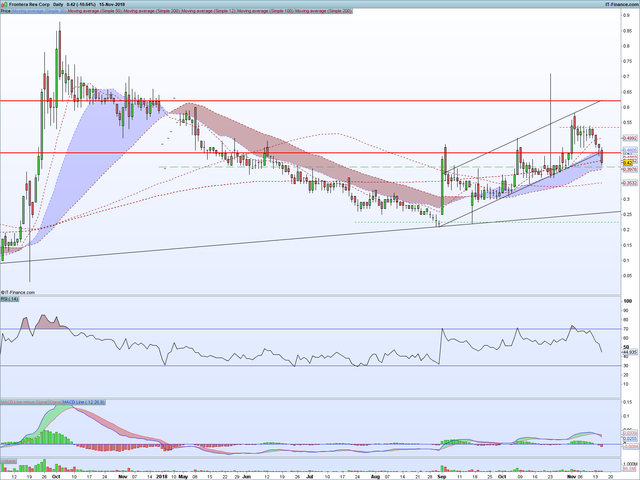Click the 0.15 tick on the MACD axis
The image size is (640, 480).
pos(627,402)
